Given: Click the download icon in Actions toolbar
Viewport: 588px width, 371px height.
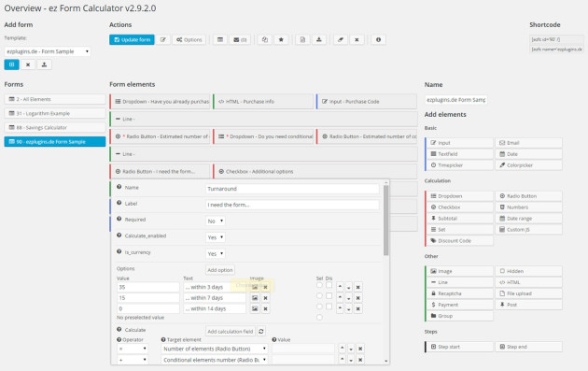Looking at the screenshot, I should click(x=319, y=40).
